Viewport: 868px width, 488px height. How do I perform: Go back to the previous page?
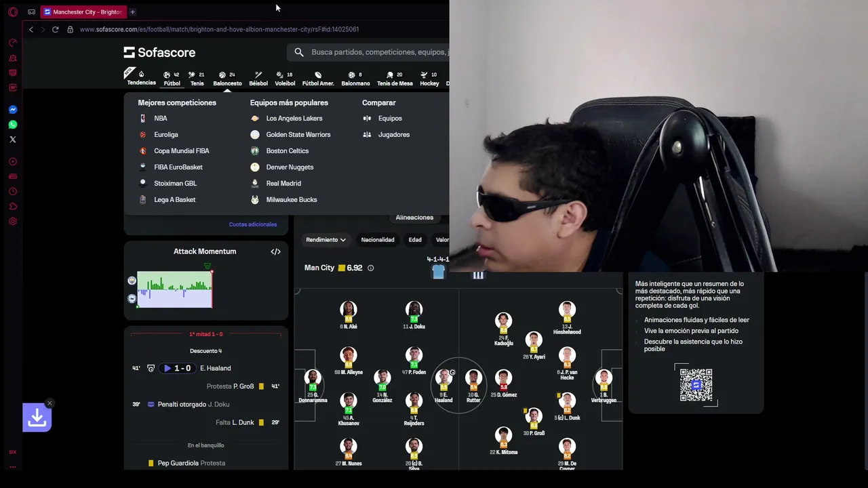[31, 29]
